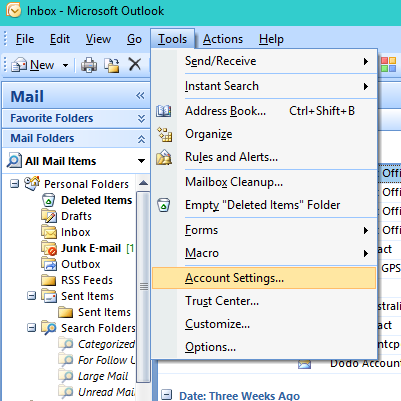
Task: Select Mailbox Cleanup menu entry
Action: [264, 182]
